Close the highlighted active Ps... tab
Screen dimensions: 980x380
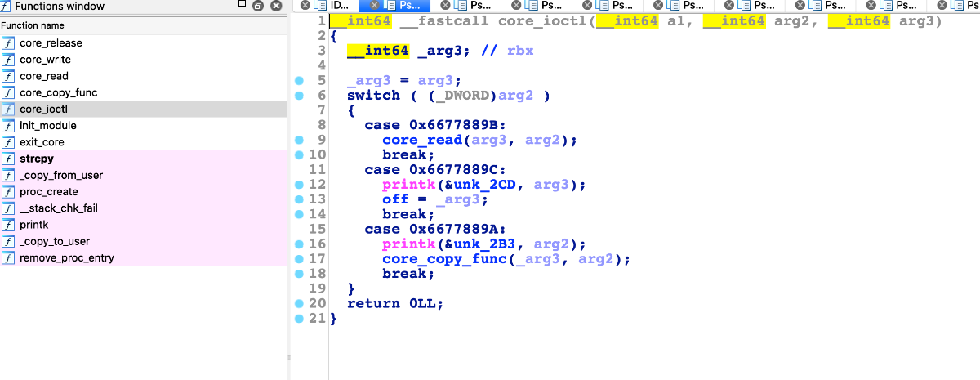coord(375,5)
